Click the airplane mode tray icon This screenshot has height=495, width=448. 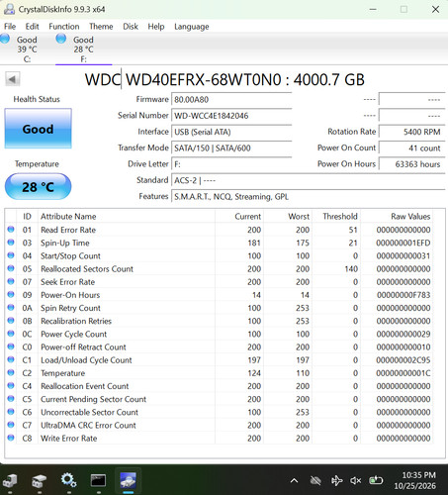click(336, 480)
